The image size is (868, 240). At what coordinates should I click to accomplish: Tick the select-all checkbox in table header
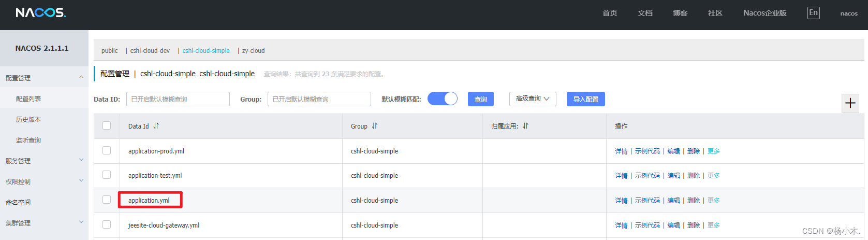(107, 125)
